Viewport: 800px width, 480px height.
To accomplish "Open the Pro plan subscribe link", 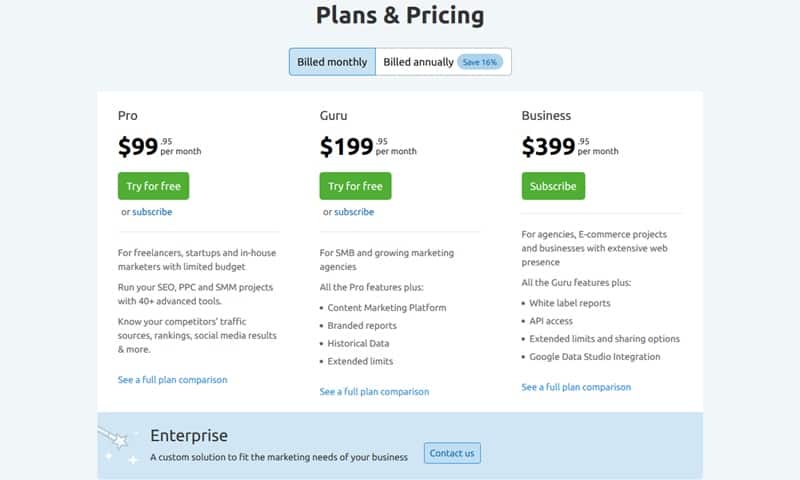I will click(152, 212).
